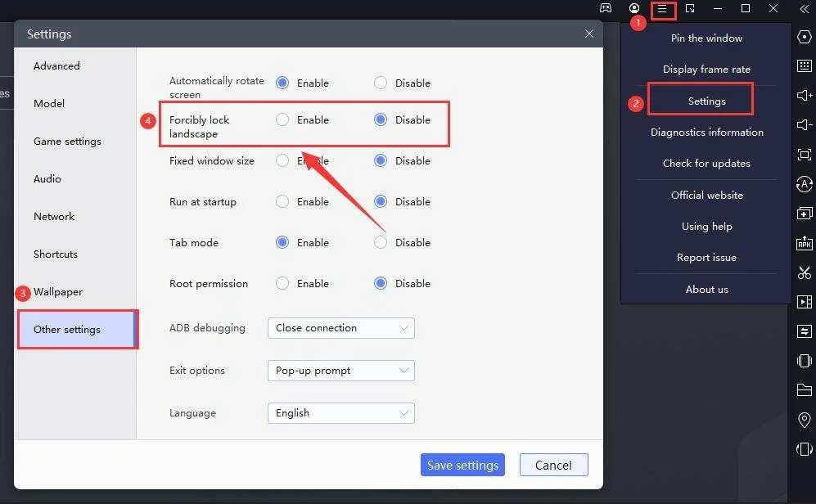
Task: Choose Display frame rate menu item
Action: coord(706,70)
